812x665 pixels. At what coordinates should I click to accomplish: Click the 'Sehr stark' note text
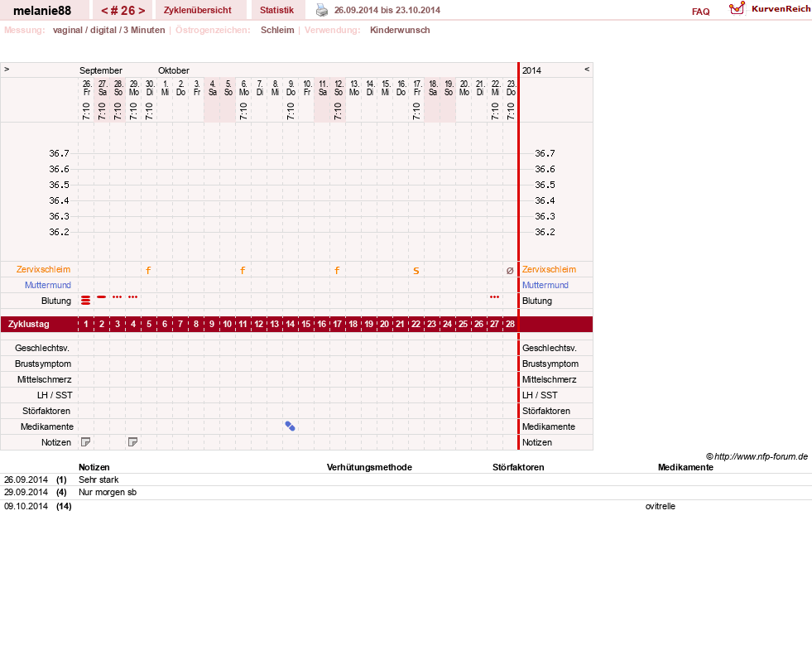click(98, 480)
